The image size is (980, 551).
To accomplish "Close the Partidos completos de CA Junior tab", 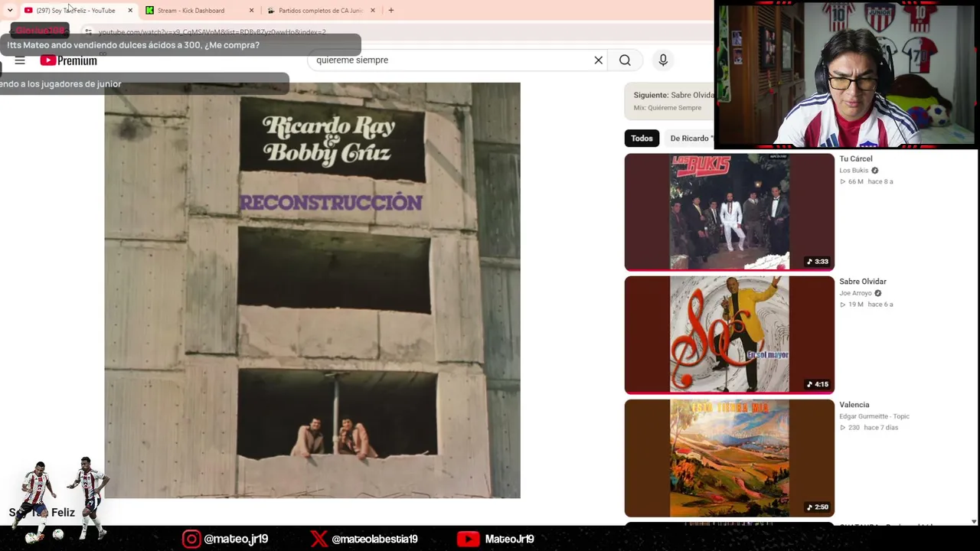I will pos(373,11).
